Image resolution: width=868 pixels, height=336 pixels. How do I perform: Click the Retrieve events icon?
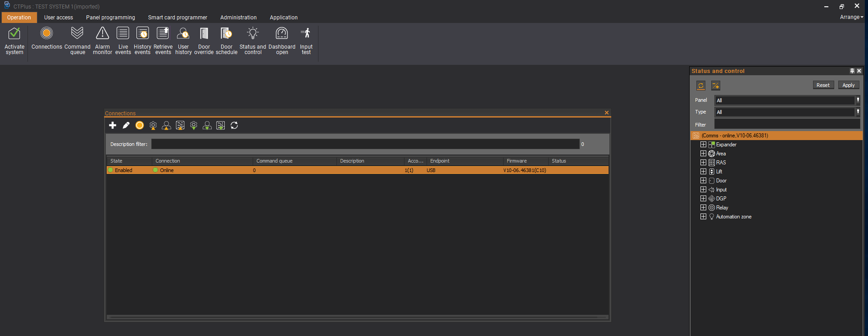pyautogui.click(x=163, y=41)
